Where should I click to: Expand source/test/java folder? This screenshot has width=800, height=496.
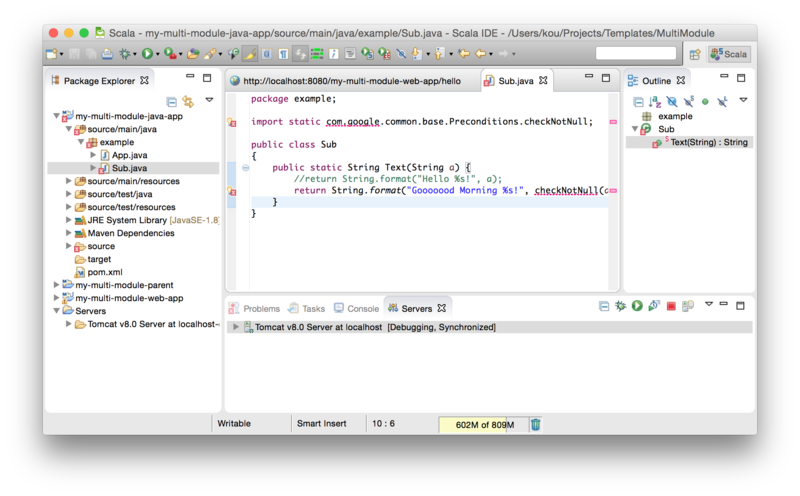68,194
